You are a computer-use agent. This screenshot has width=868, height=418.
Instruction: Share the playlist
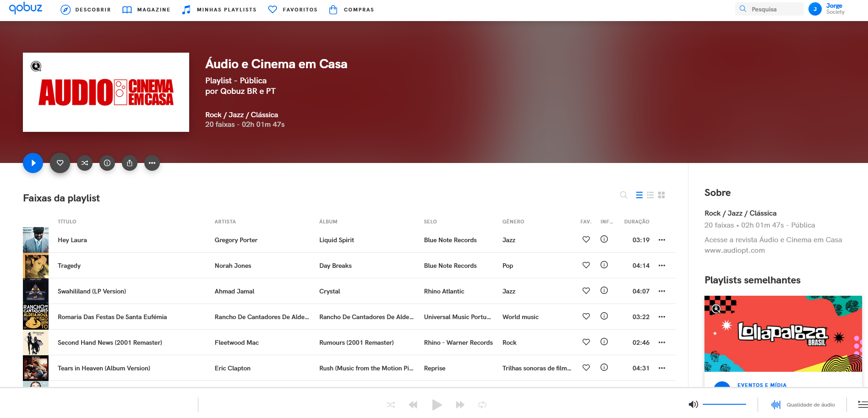(130, 163)
